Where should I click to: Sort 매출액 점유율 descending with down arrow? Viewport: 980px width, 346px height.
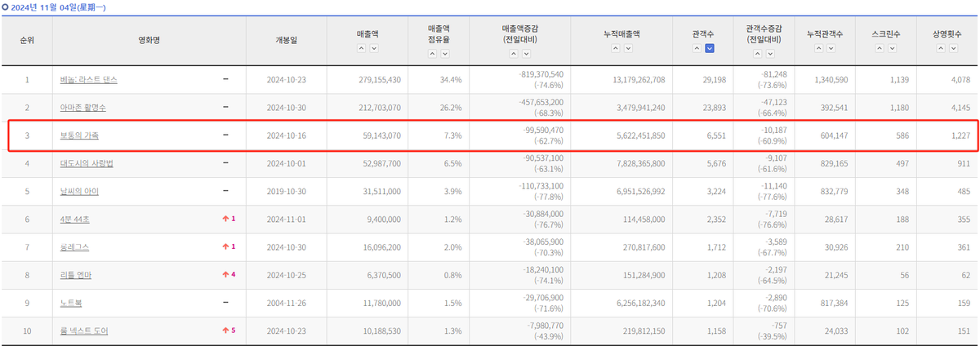445,54
